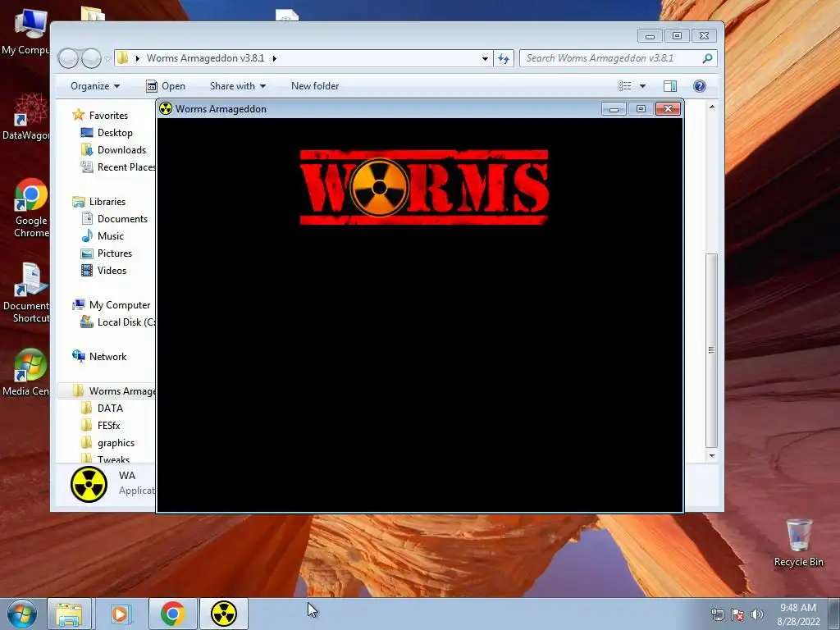Select Network in navigation pane
The width and height of the screenshot is (840, 630).
point(99,356)
